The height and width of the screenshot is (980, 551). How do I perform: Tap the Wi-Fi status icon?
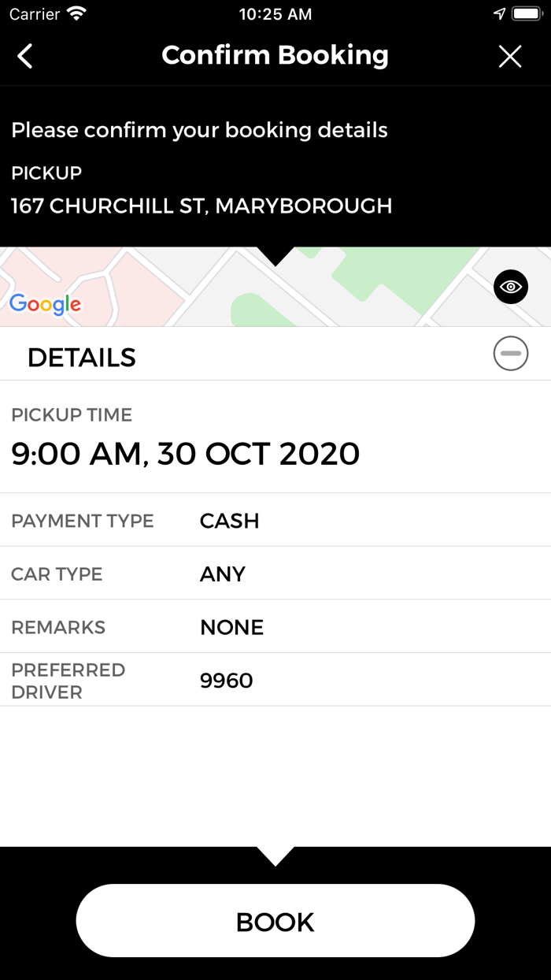point(76,13)
